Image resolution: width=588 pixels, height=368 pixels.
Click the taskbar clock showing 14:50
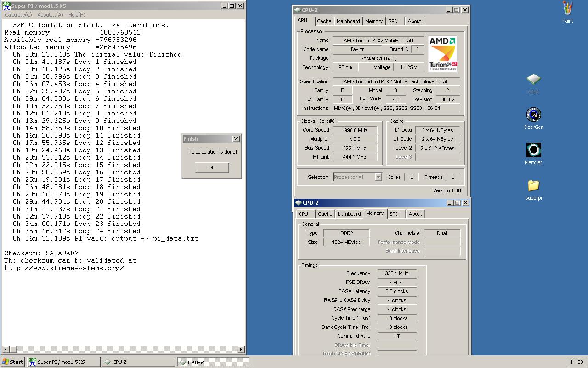[577, 362]
